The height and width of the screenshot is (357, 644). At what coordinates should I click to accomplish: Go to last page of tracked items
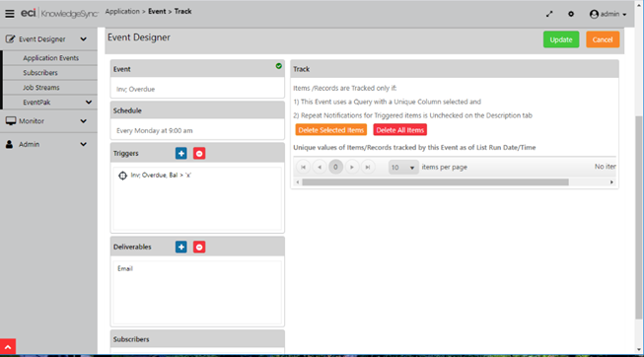pyautogui.click(x=368, y=168)
